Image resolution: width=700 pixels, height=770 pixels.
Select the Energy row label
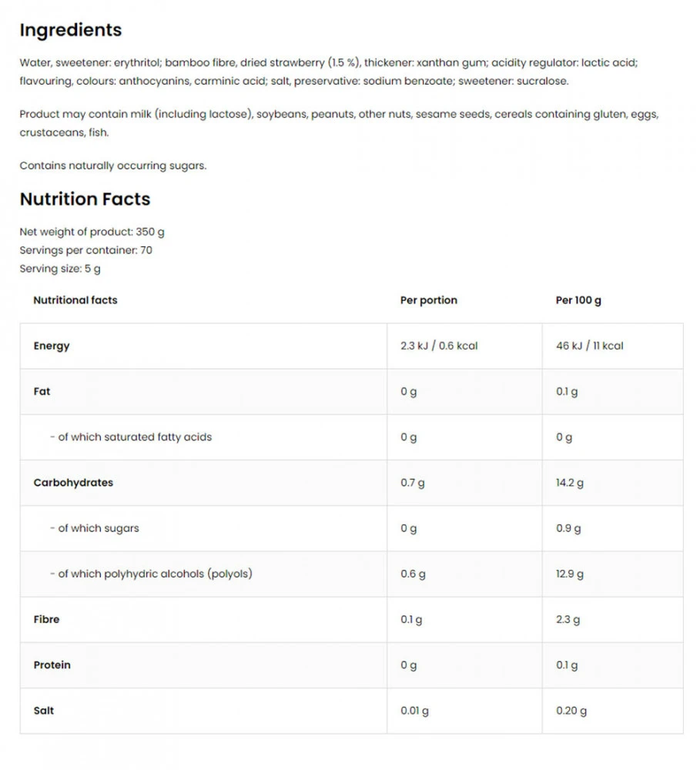pyautogui.click(x=52, y=346)
